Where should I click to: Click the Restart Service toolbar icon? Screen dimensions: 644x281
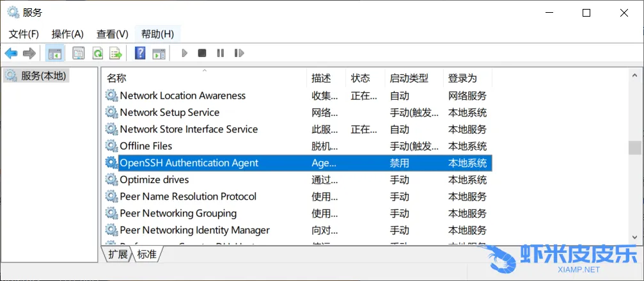[239, 53]
